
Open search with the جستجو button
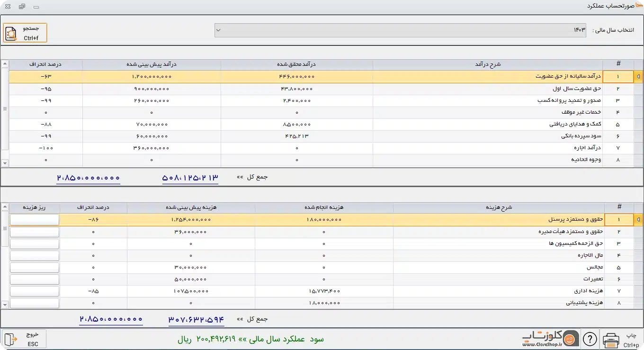point(25,32)
